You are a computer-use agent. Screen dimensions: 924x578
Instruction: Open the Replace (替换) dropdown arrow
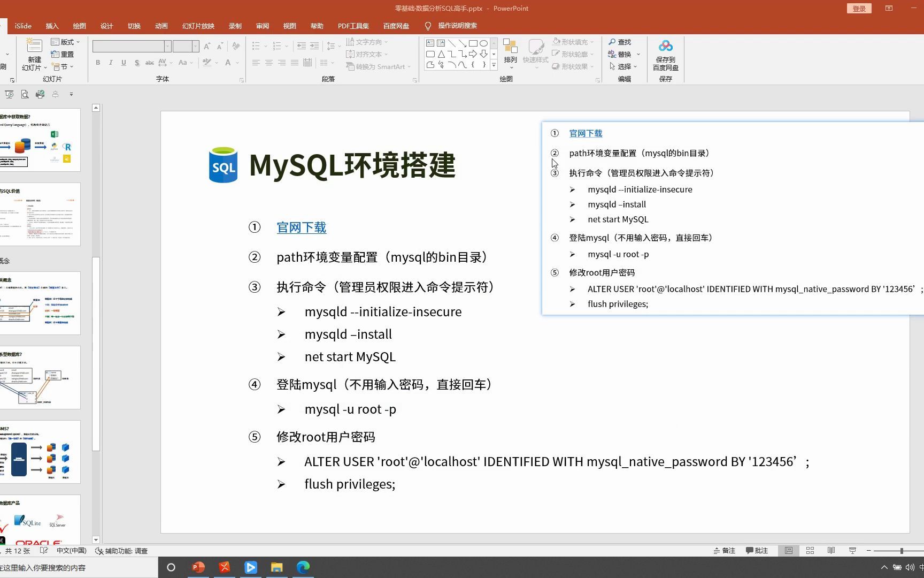pos(638,54)
